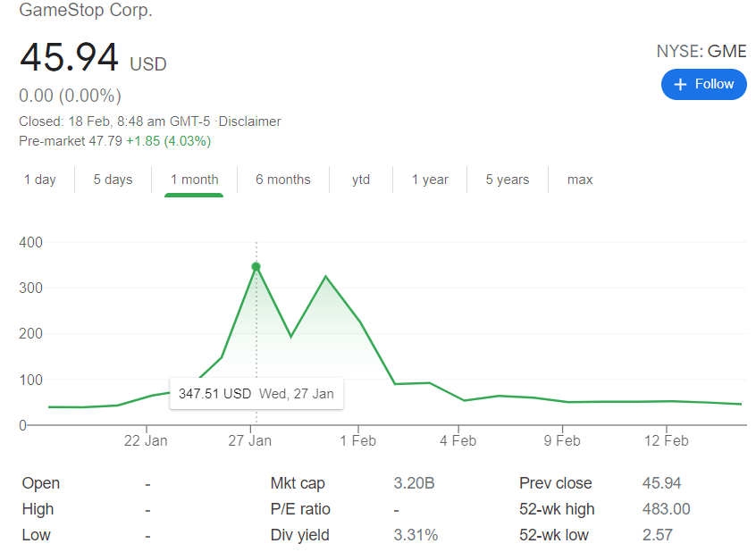
Task: Open the Disclaimer link
Action: [251, 121]
